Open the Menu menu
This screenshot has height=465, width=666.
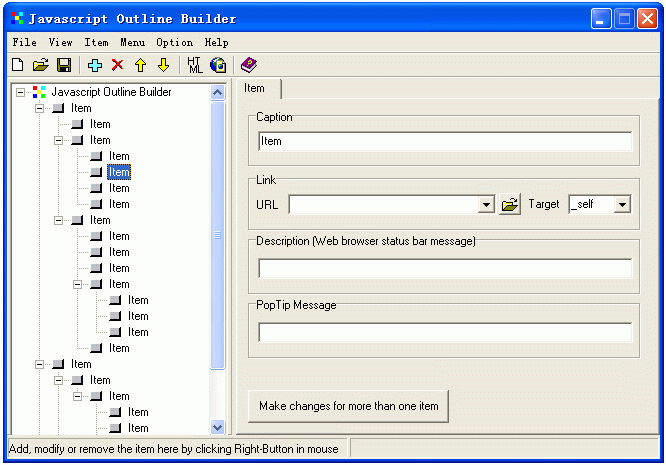pos(133,42)
